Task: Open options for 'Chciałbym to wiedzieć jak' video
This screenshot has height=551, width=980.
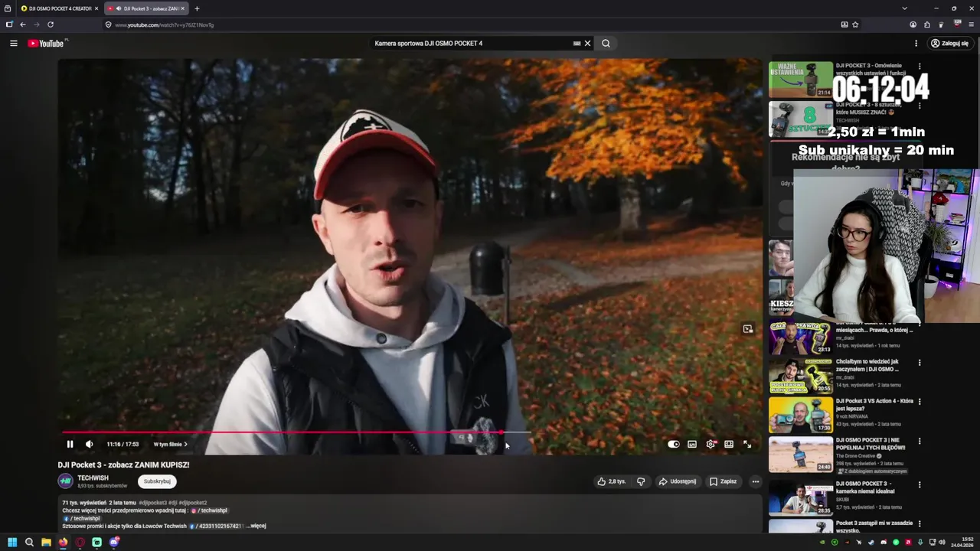Action: pos(920,363)
